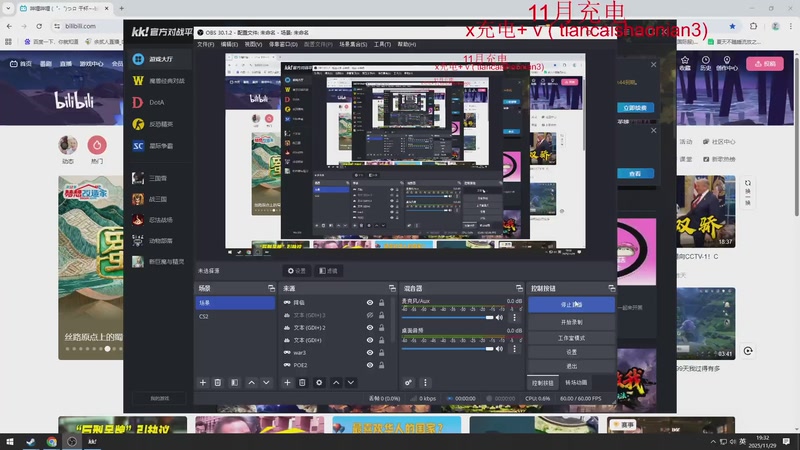Click 工作室模式 studio mode button

point(571,338)
